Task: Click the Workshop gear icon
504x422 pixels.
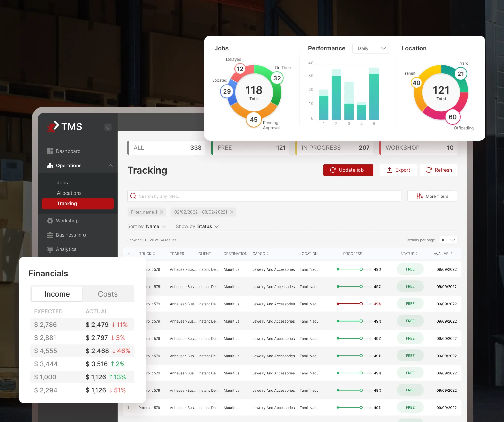Action: pyautogui.click(x=50, y=221)
